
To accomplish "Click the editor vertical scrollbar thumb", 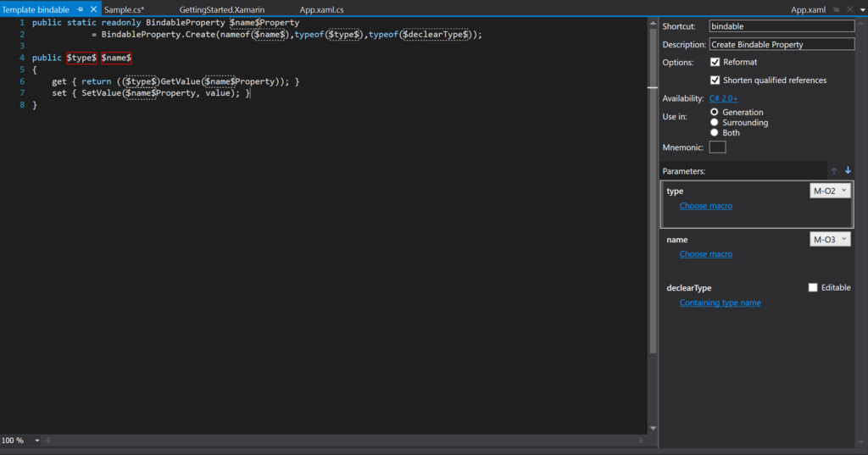I will click(653, 191).
